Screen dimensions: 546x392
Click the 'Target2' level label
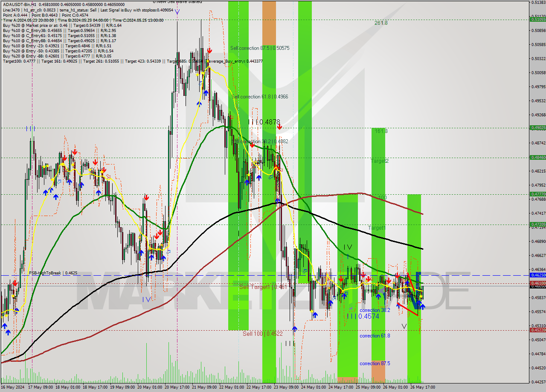coord(380,161)
